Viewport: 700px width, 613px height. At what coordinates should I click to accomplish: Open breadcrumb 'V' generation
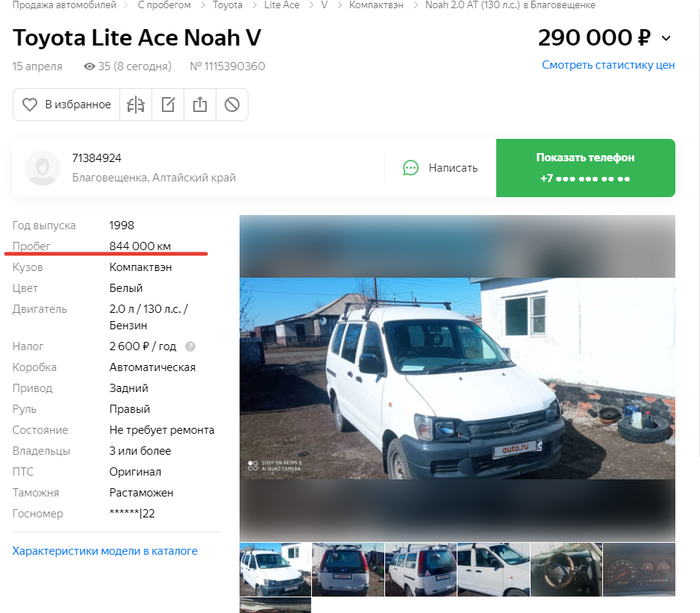tap(325, 5)
